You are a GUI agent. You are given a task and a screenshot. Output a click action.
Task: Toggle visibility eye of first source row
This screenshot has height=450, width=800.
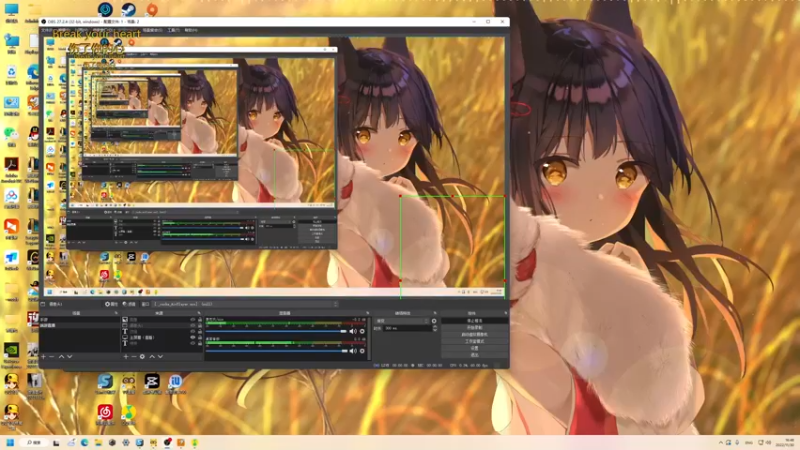click(193, 319)
